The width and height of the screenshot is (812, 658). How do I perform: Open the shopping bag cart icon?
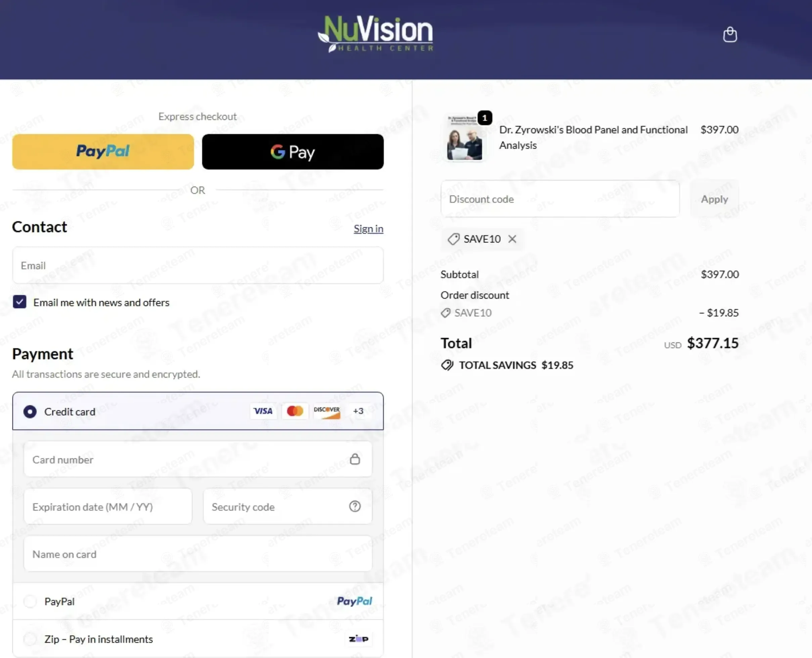(x=730, y=35)
